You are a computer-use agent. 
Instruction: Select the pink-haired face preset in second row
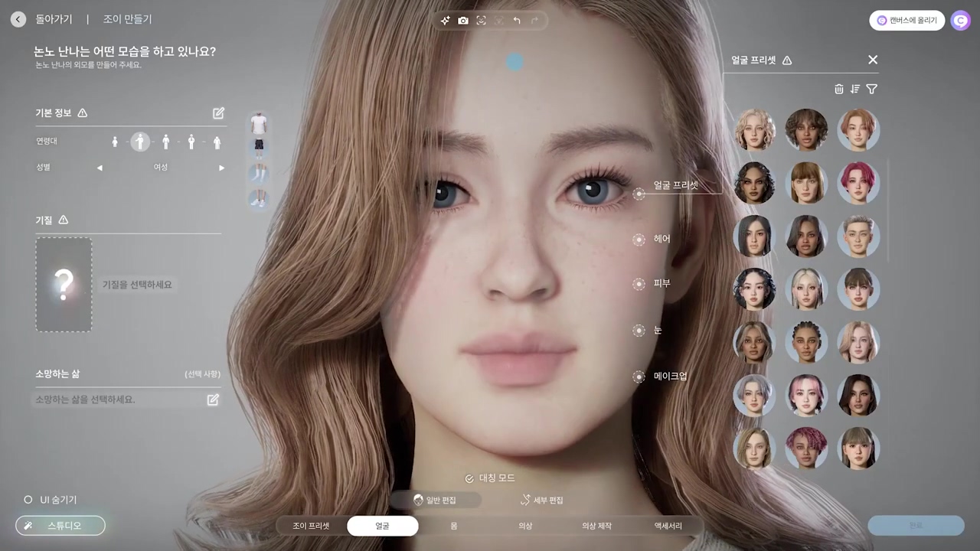(x=858, y=183)
